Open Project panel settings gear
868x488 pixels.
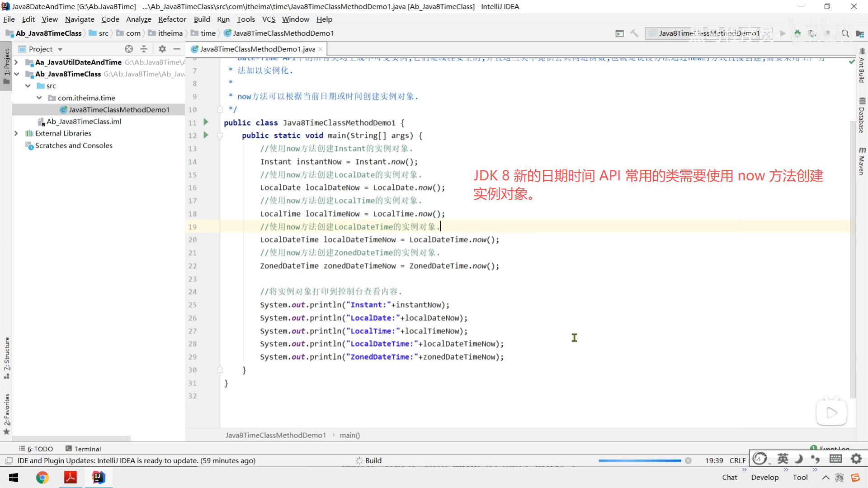[x=162, y=49]
